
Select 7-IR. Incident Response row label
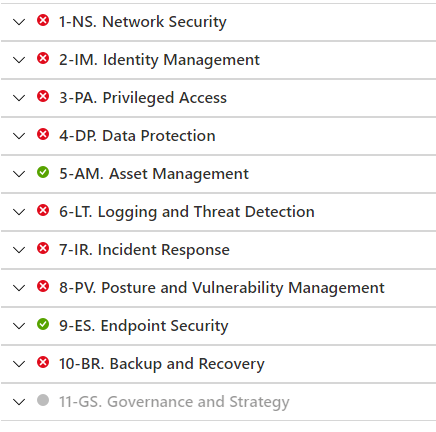(144, 250)
